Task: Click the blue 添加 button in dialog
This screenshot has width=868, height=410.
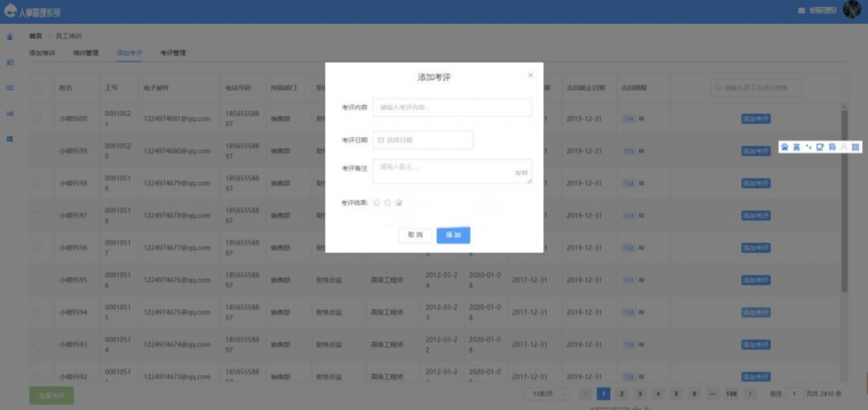Action: coord(453,235)
